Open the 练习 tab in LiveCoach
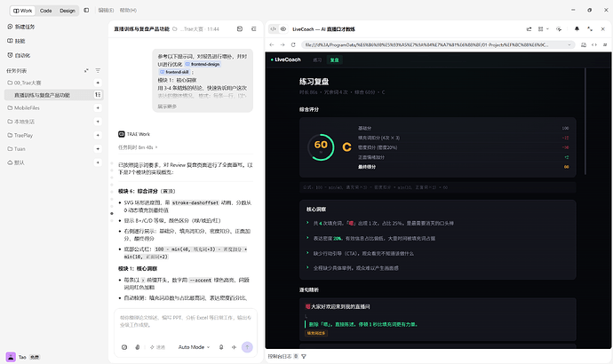 coord(317,59)
